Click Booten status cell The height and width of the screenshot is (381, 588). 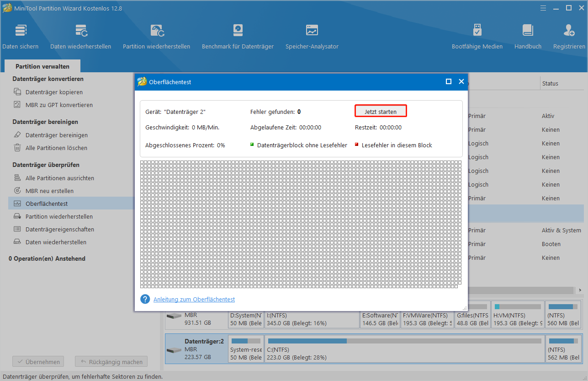tap(551, 244)
